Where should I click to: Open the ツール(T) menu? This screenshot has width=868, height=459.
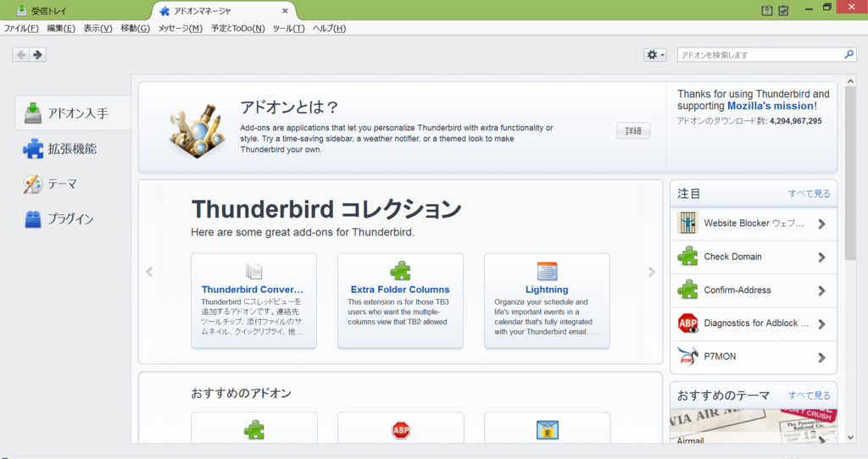[288, 28]
